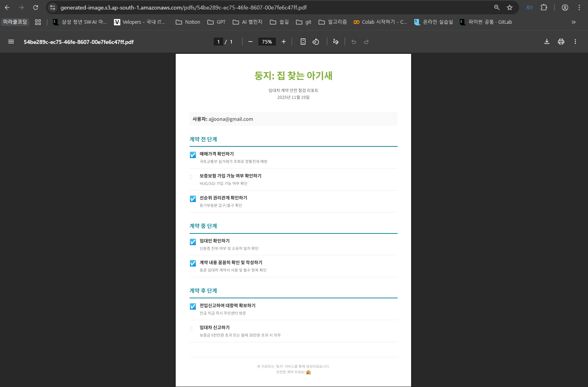Toggle the 선순위 권리관계 확인하기 checkbox
This screenshot has height=387, width=588.
point(193,199)
